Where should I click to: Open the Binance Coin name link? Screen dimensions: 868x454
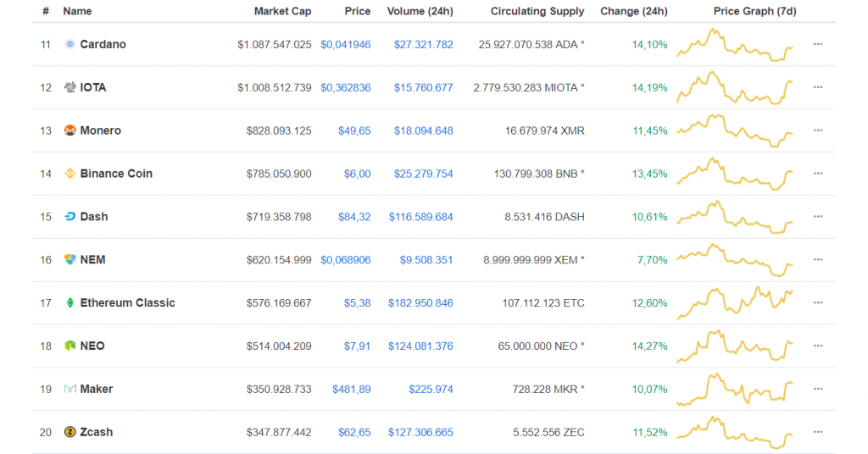[116, 174]
